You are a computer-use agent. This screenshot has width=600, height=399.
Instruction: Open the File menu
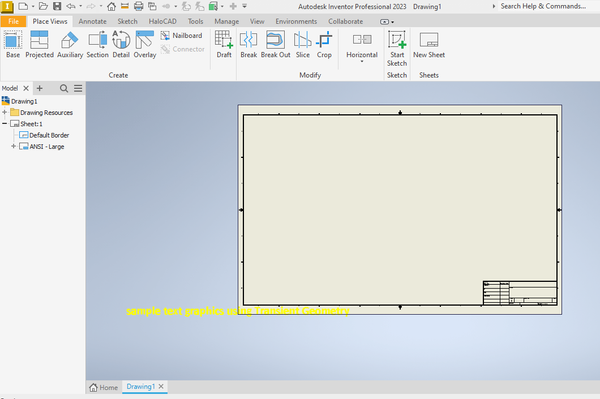tap(13, 21)
